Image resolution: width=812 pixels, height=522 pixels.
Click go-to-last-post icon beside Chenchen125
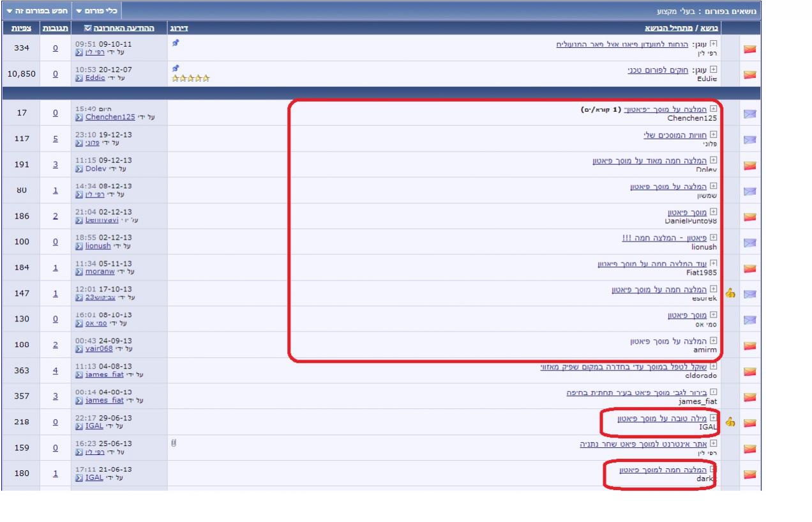click(79, 118)
